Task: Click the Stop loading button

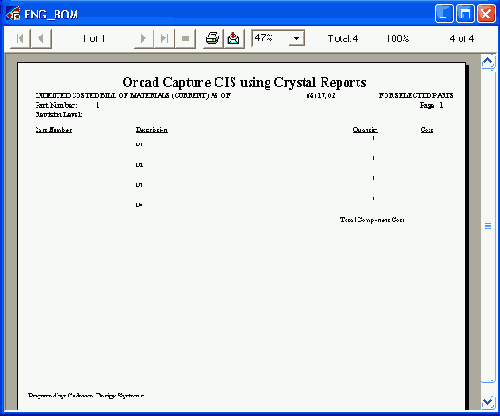Action: tap(185, 39)
